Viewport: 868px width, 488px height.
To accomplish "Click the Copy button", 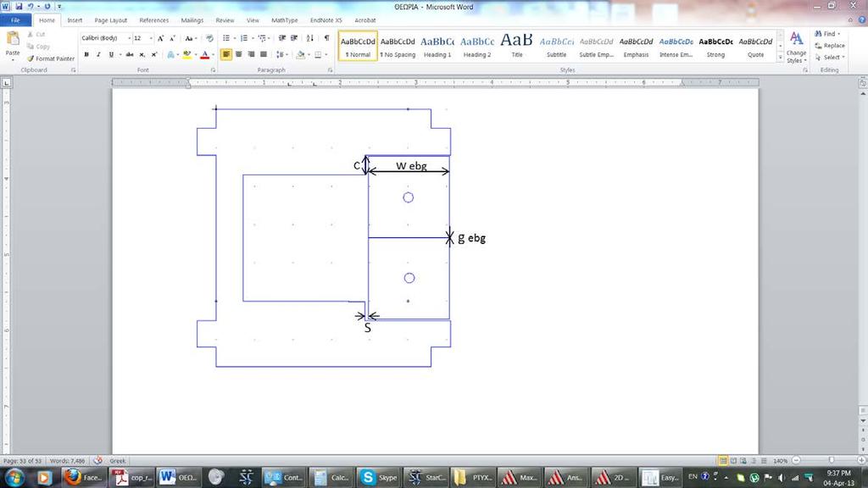I will click(x=39, y=47).
